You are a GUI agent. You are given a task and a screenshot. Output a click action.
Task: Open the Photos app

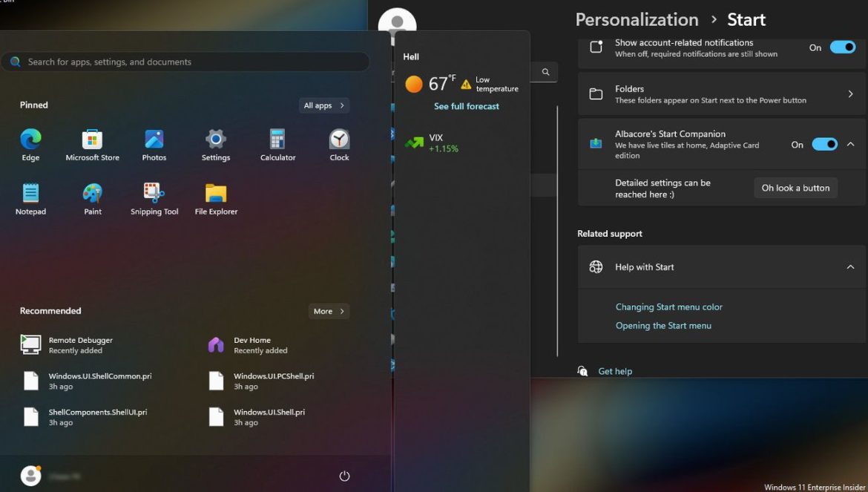point(154,145)
